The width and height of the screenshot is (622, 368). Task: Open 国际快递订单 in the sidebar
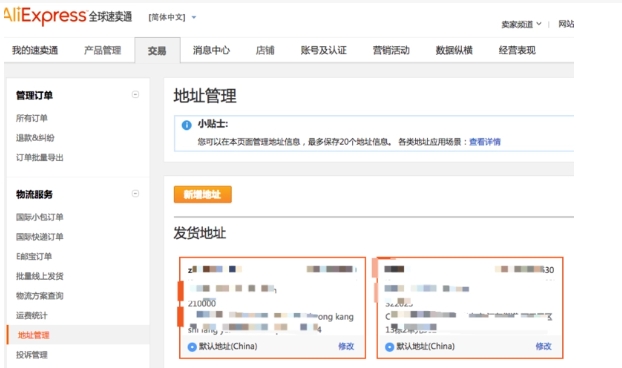[x=40, y=237]
